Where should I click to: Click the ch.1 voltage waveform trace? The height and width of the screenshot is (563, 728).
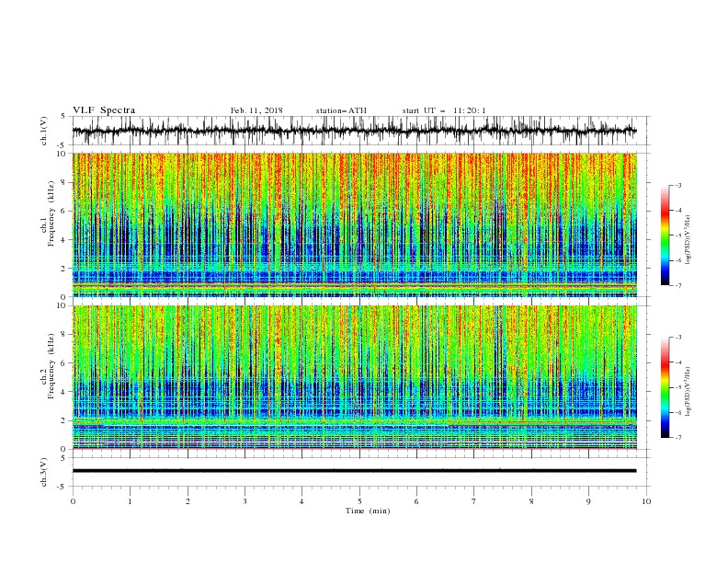tap(354, 131)
